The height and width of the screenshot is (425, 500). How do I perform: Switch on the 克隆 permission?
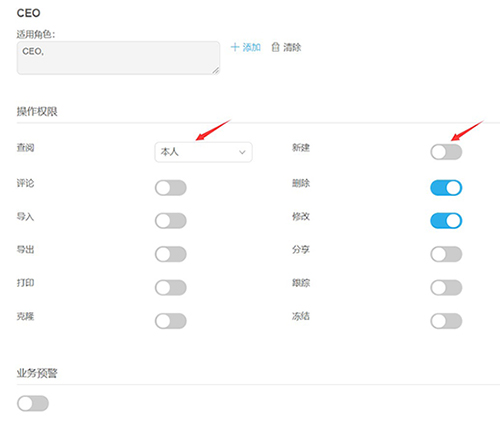(x=170, y=321)
